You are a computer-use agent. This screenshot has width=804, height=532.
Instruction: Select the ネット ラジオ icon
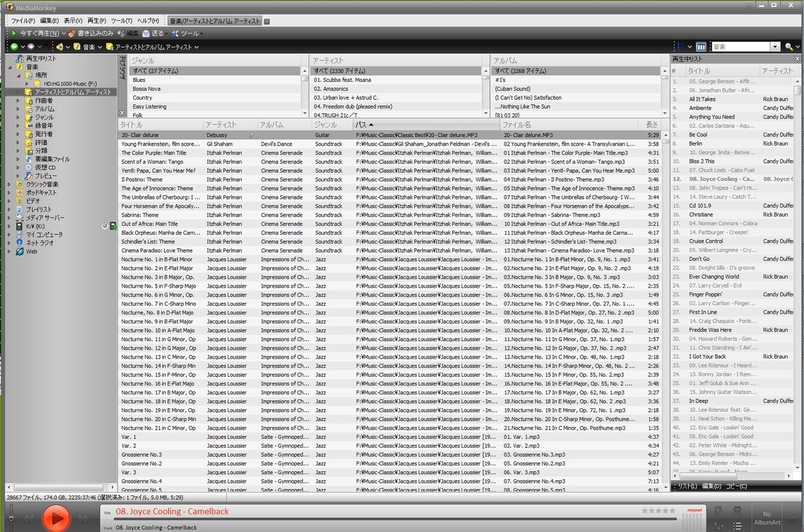(x=20, y=243)
